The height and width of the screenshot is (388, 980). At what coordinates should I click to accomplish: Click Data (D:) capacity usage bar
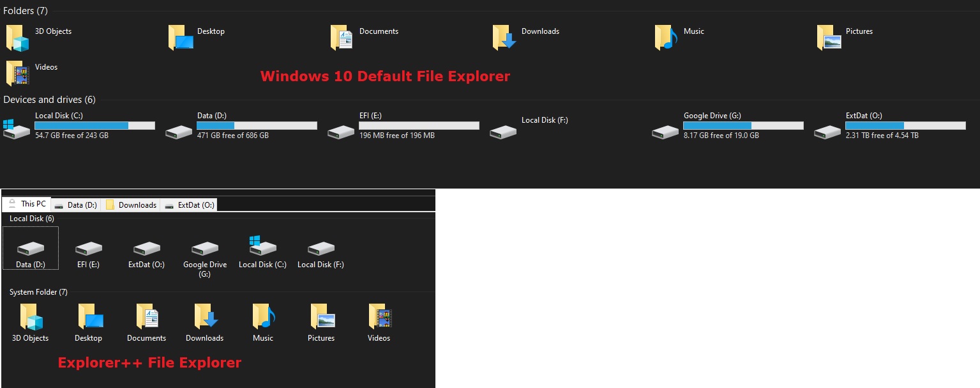(x=257, y=125)
